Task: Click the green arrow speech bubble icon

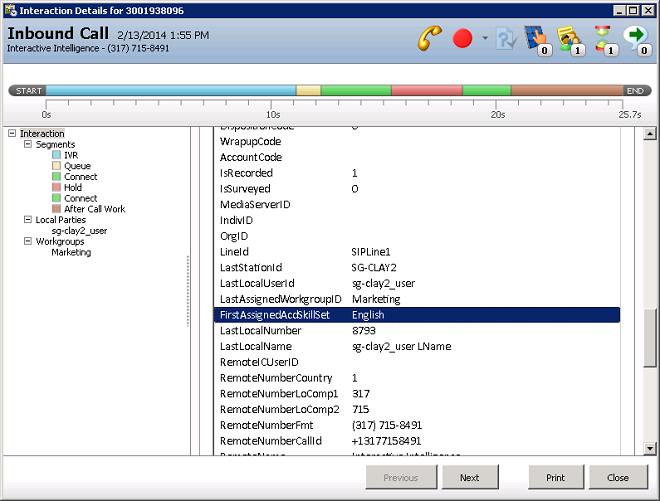Action: coord(636,39)
